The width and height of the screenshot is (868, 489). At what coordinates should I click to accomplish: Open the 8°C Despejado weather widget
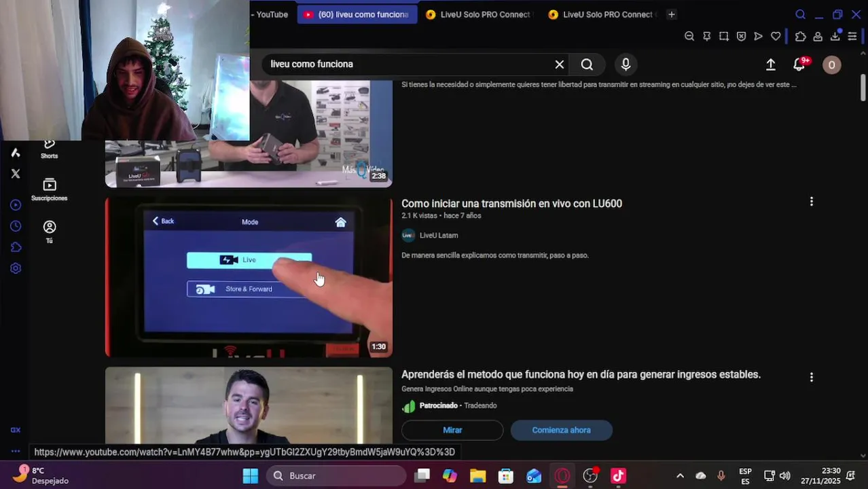pyautogui.click(x=41, y=475)
